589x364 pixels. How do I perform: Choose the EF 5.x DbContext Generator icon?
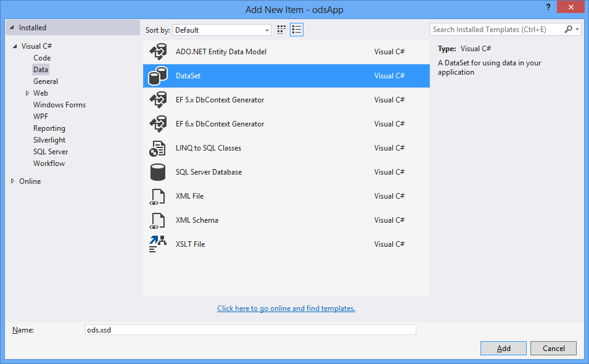(x=158, y=100)
